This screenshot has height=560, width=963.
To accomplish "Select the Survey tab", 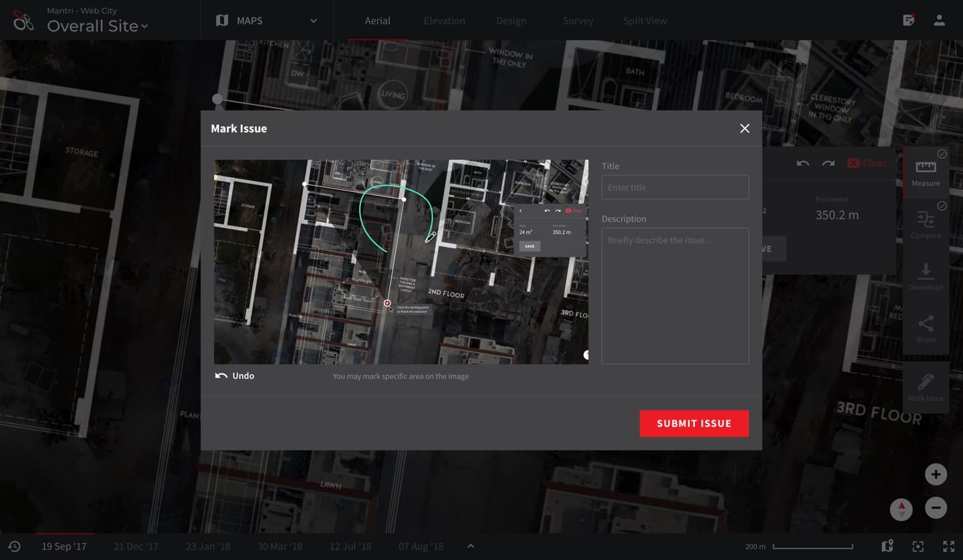I will (578, 21).
